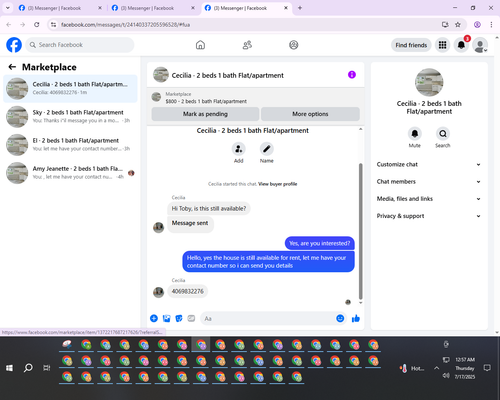Screen dimensions: 500x400
Task: Open Cecilia conversation in Marketplace list
Action: [x=70, y=88]
